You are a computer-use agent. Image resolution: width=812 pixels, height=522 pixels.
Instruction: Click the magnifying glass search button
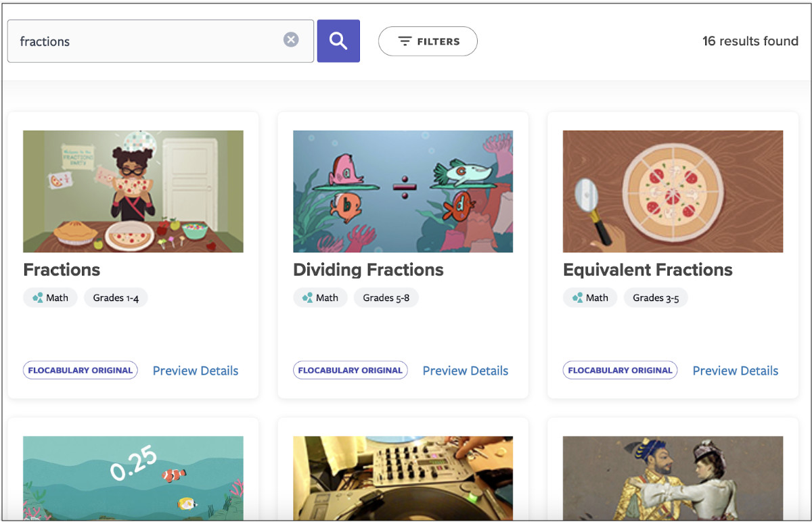coord(338,41)
